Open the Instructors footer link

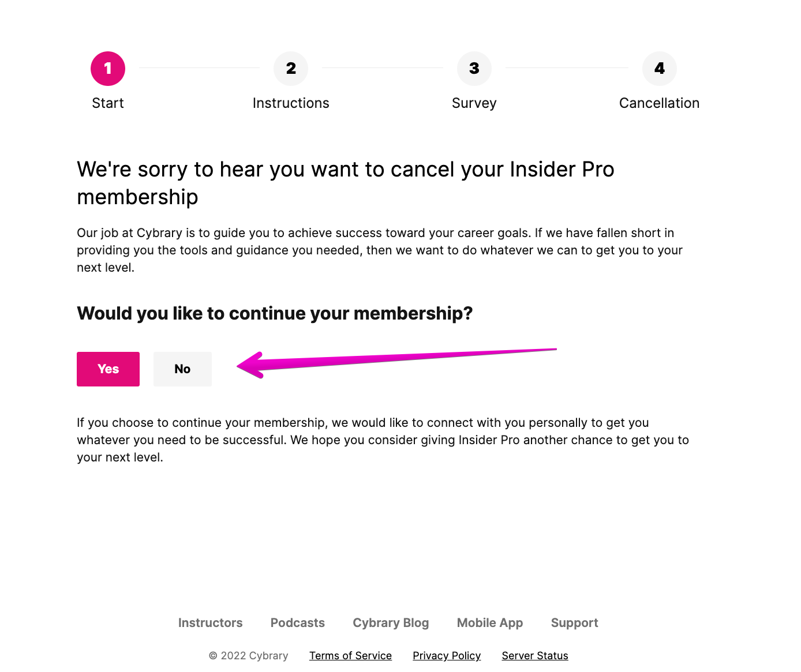[210, 623]
